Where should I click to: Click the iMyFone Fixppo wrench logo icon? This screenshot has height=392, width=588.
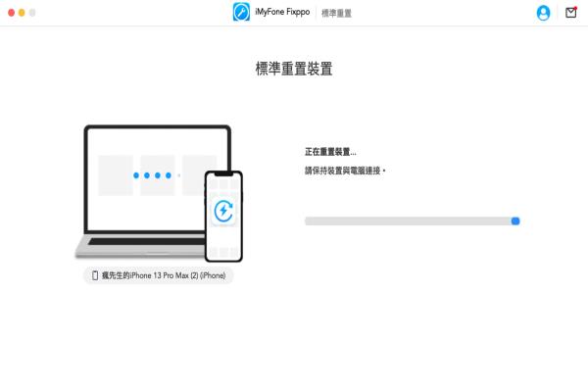pos(241,12)
